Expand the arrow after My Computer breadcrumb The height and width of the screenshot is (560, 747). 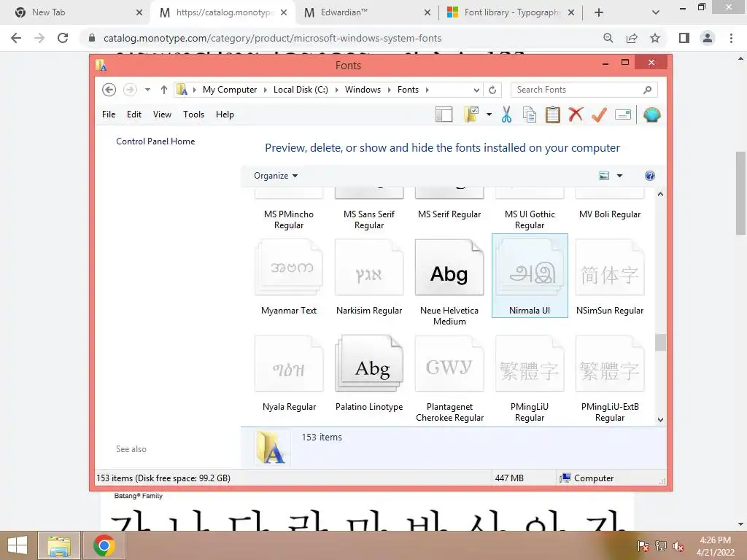(266, 90)
